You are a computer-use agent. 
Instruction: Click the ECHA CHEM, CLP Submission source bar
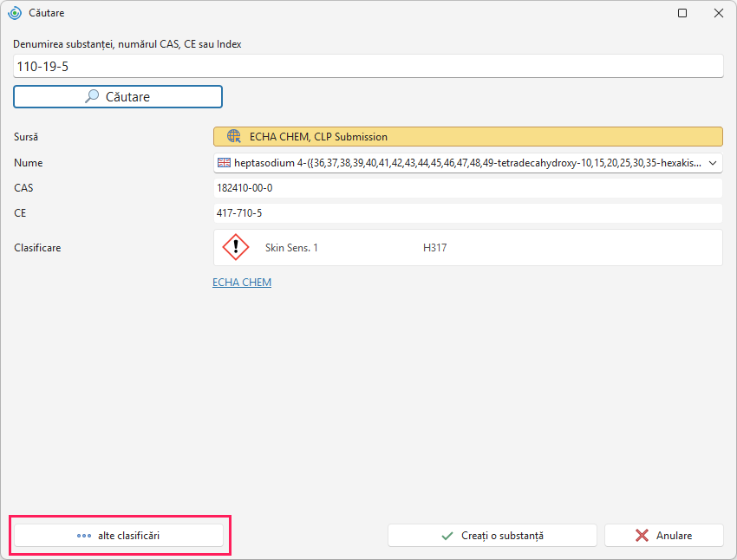pos(467,137)
